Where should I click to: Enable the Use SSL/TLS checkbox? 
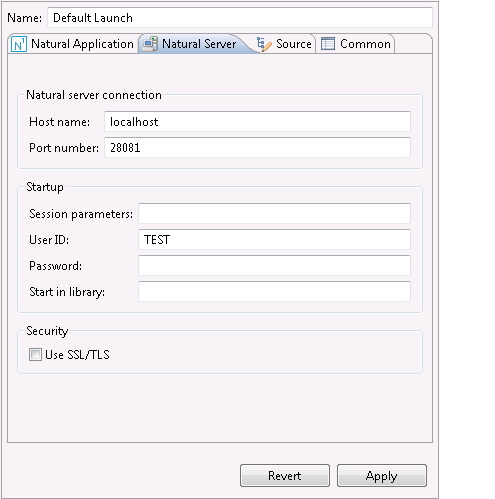[35, 354]
